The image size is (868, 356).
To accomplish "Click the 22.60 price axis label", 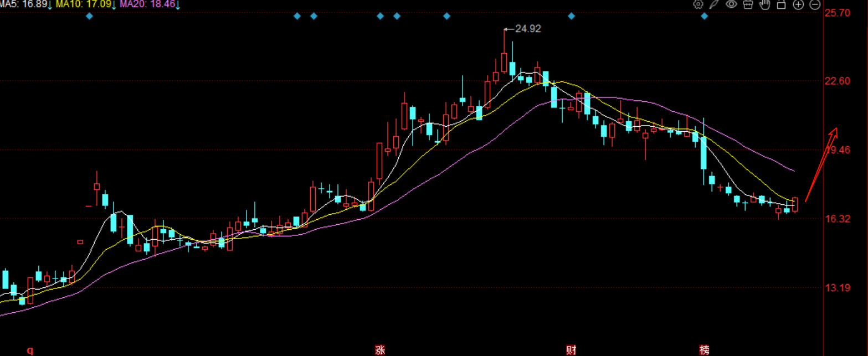I will (x=838, y=81).
